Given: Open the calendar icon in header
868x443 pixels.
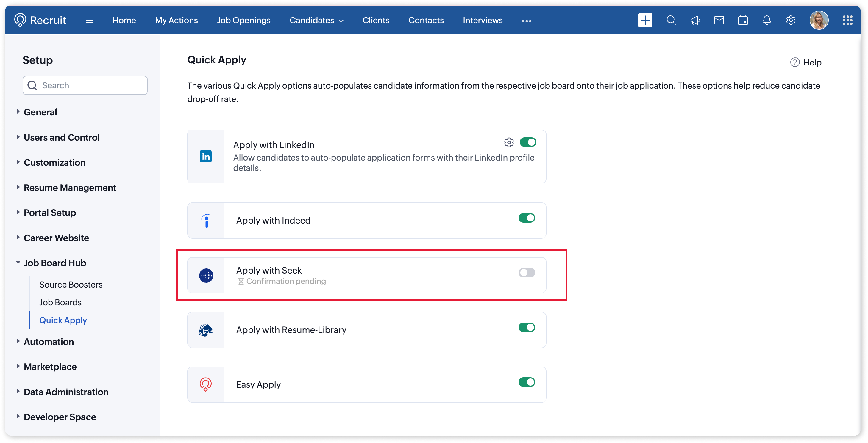Looking at the screenshot, I should pos(743,20).
